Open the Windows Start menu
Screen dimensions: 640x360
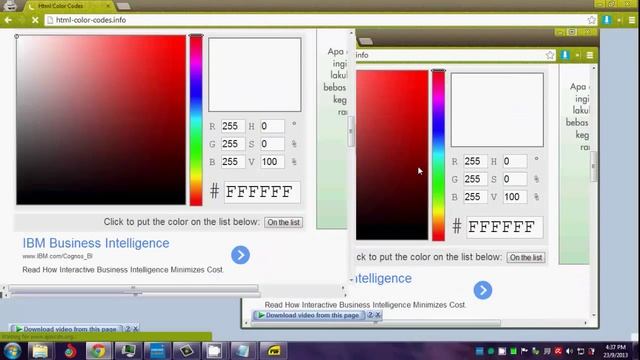[12, 351]
